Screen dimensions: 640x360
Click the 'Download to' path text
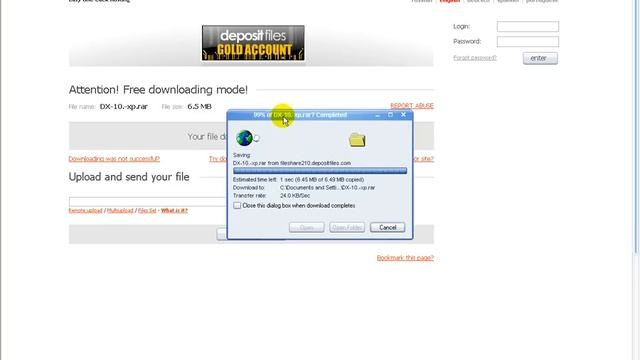(x=327, y=188)
